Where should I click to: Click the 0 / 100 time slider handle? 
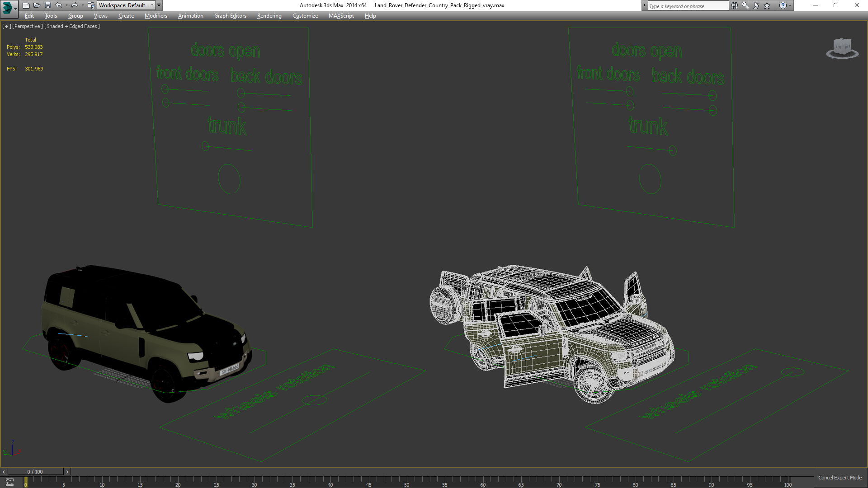[35, 472]
